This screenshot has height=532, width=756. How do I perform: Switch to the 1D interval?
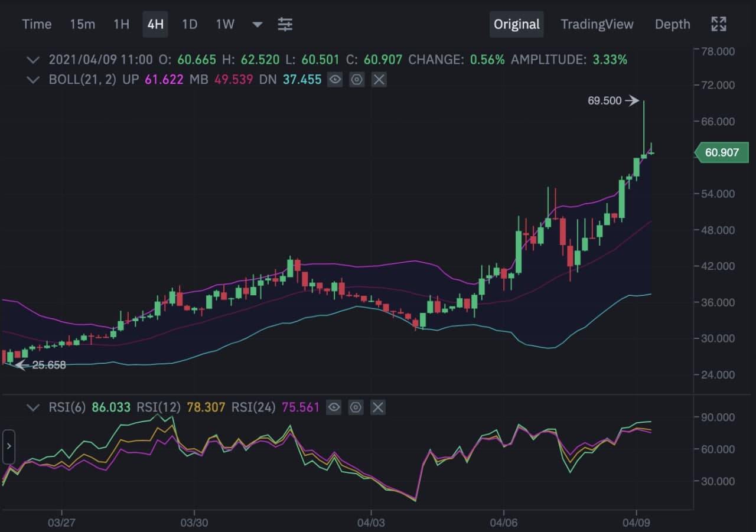pyautogui.click(x=190, y=24)
